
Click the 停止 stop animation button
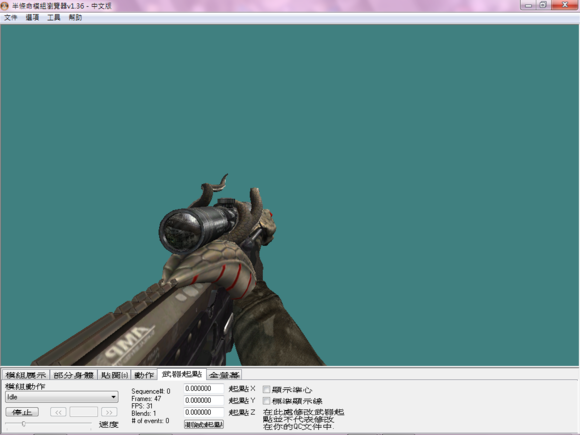coord(22,412)
